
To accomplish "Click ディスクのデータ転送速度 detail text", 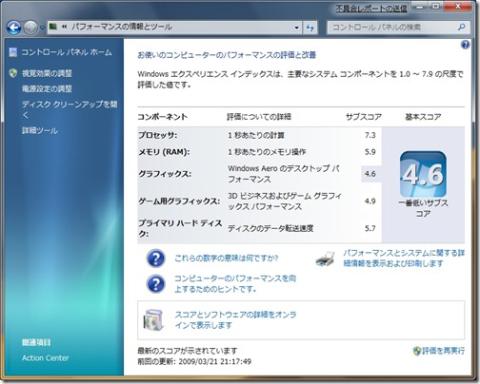I will pos(271,228).
